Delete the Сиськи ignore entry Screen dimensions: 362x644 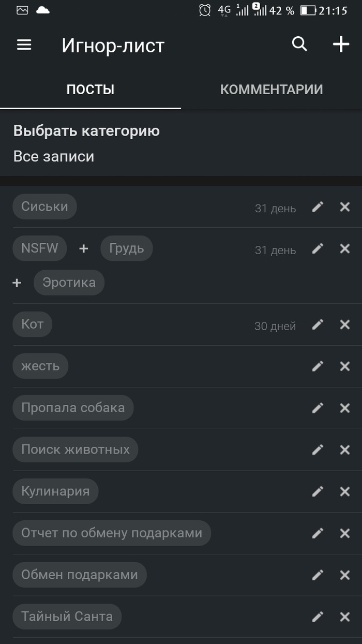pos(345,207)
